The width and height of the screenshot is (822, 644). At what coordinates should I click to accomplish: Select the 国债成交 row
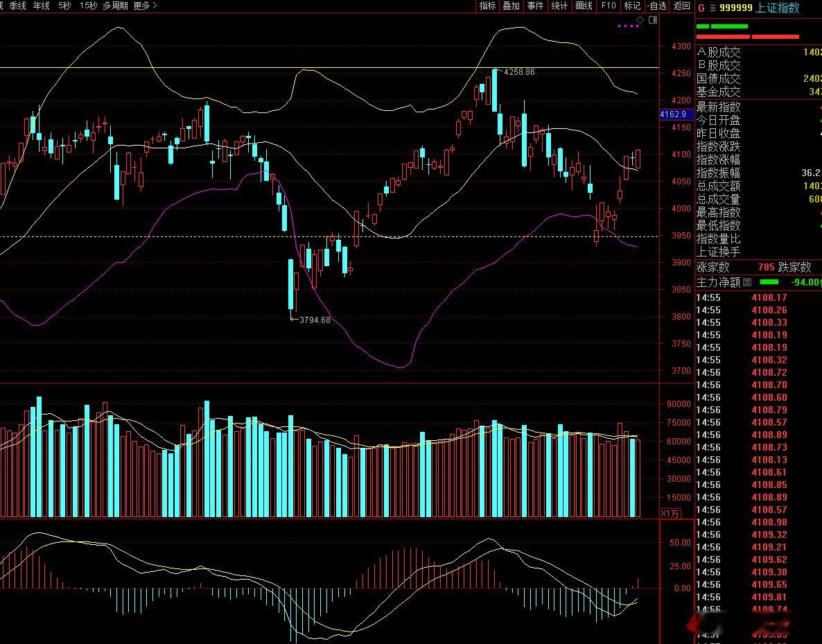[x=758, y=78]
